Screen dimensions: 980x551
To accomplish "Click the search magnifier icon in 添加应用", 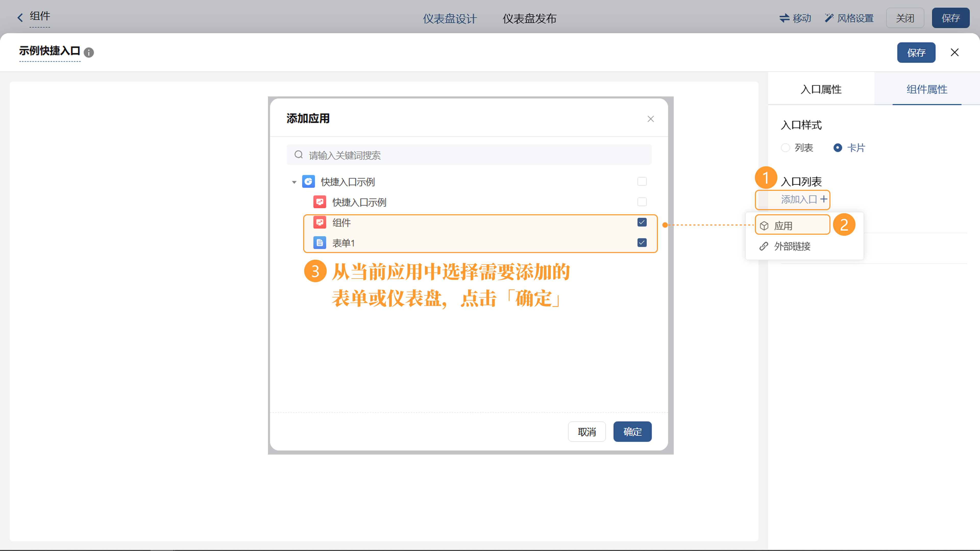I will [x=299, y=154].
